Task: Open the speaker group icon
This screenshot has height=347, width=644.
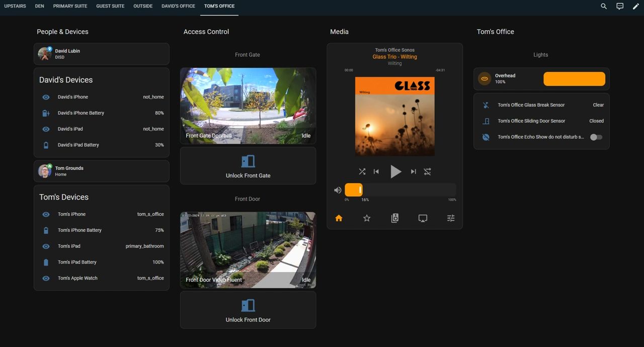Action: 394,218
